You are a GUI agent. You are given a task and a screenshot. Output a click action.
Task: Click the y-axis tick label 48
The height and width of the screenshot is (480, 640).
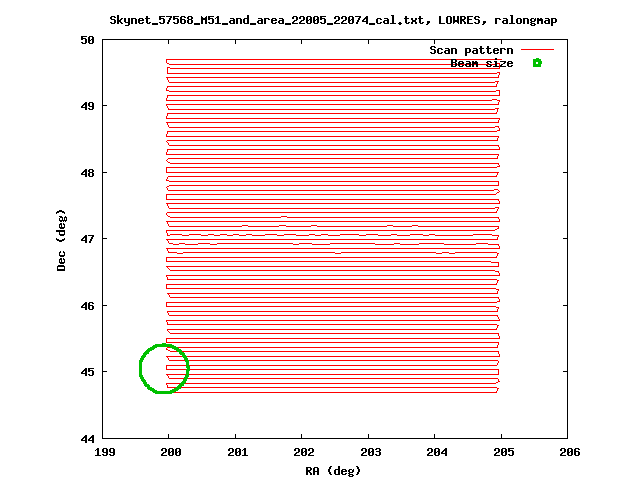coord(87,173)
